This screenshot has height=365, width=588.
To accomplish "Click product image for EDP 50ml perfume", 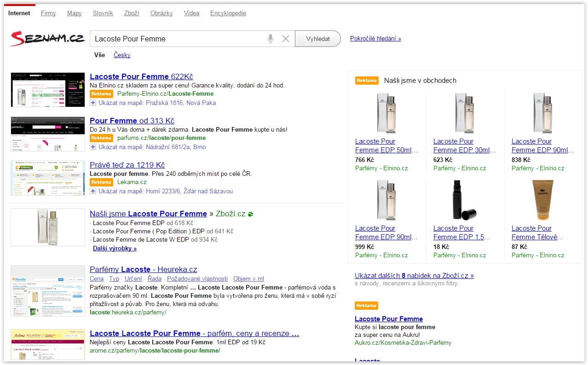I will (x=386, y=113).
